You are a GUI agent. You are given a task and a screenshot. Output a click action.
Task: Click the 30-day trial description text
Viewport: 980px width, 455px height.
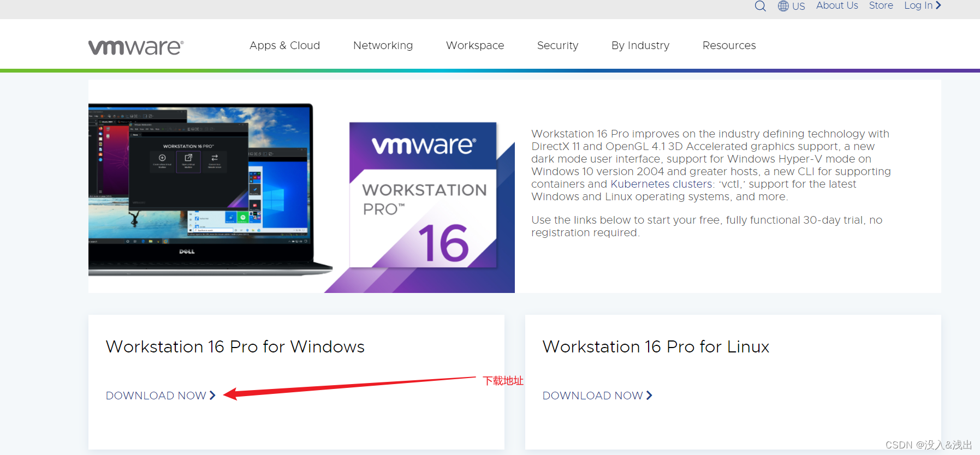pyautogui.click(x=706, y=226)
